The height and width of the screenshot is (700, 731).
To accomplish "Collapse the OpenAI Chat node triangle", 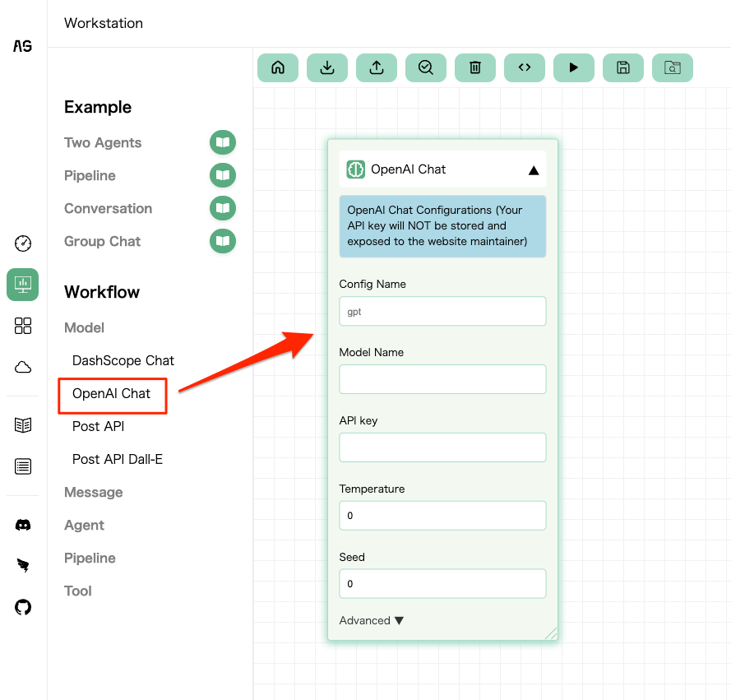I will click(534, 170).
